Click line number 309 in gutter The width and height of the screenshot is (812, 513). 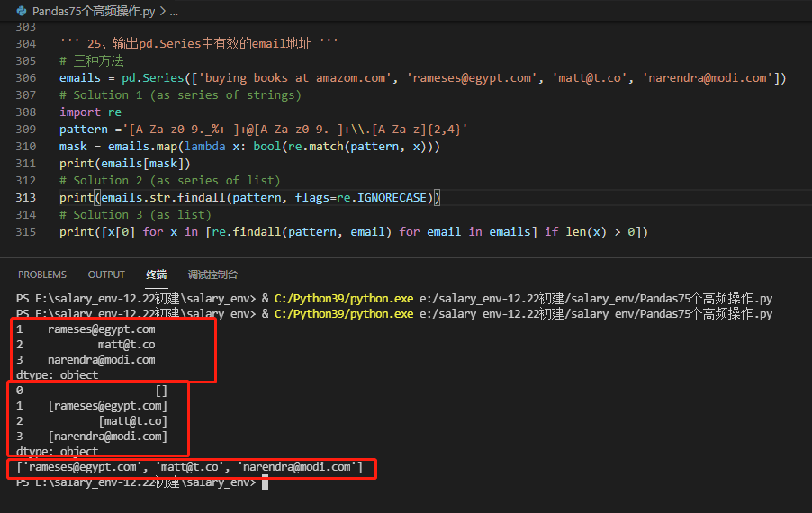(x=26, y=129)
